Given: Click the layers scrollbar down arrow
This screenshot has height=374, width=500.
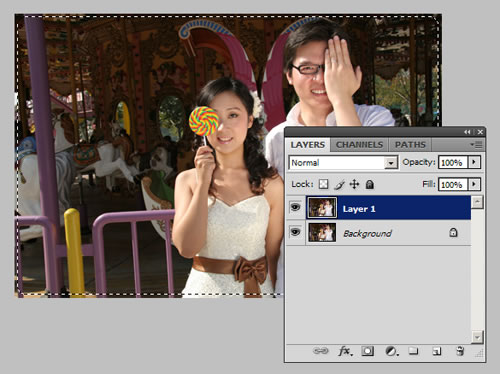Looking at the screenshot, I should click(x=477, y=337).
